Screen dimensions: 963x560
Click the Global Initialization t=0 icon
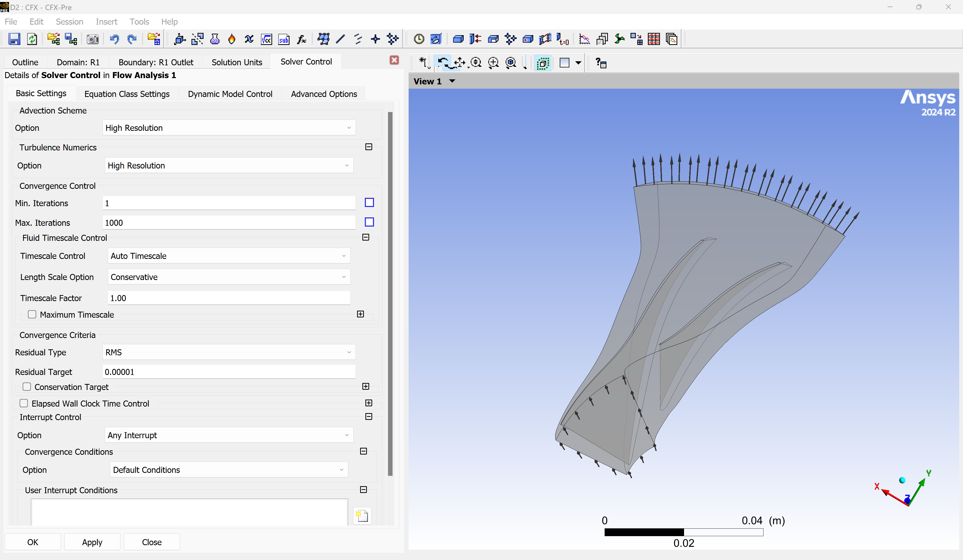click(x=563, y=39)
